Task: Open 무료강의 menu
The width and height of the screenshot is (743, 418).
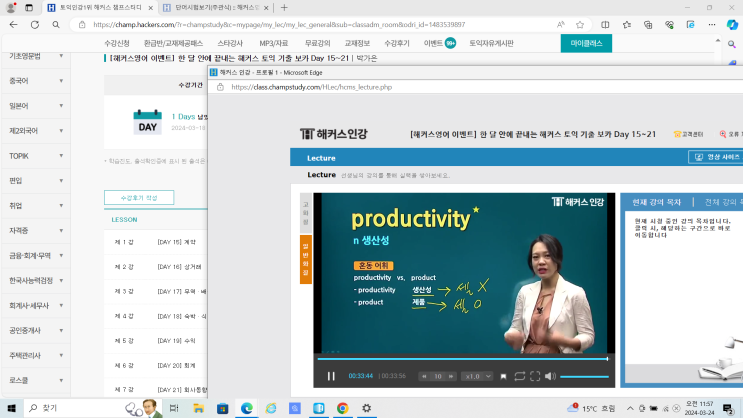Action: [317, 43]
